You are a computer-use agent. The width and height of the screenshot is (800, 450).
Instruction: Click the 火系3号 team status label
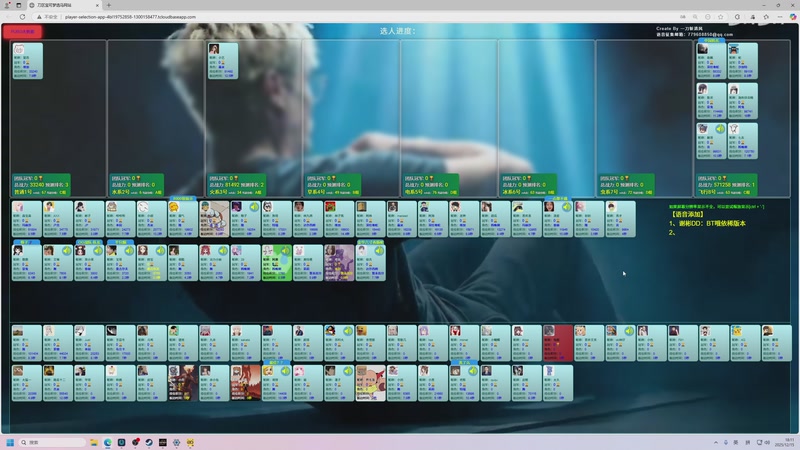[237, 185]
